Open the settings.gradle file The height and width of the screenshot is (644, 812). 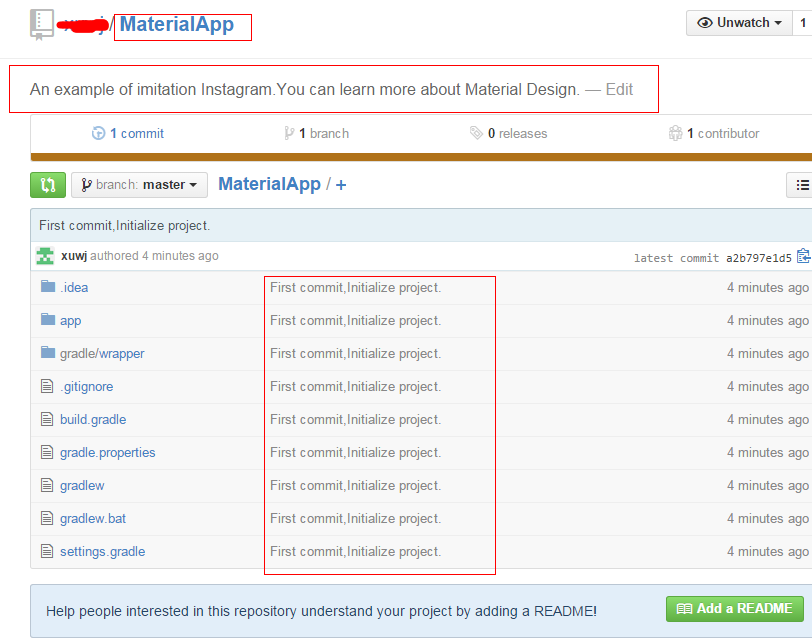(103, 552)
